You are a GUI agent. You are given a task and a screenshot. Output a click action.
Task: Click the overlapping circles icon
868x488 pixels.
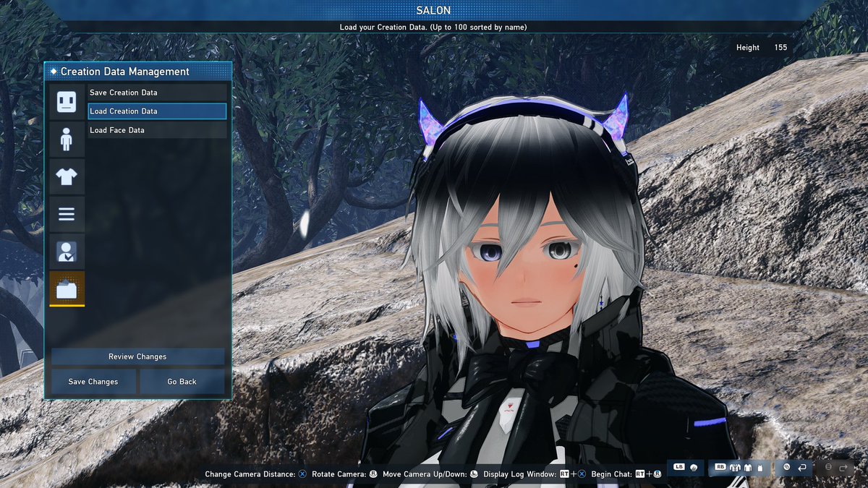tap(786, 467)
